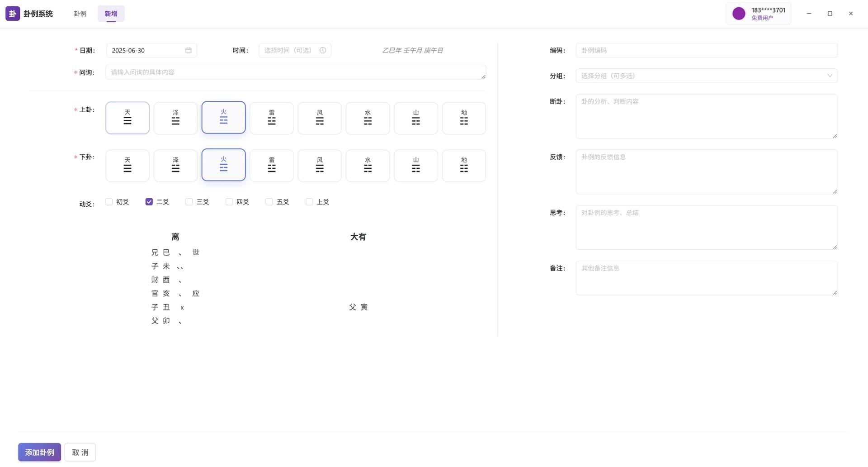868x467 pixels.
Task: Open the 时间 time picker field
Action: click(295, 50)
